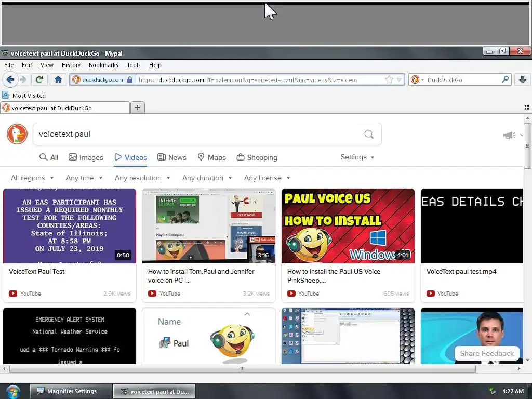Open the EAS Illinois test video thumbnail
The image size is (532, 399).
coord(70,226)
